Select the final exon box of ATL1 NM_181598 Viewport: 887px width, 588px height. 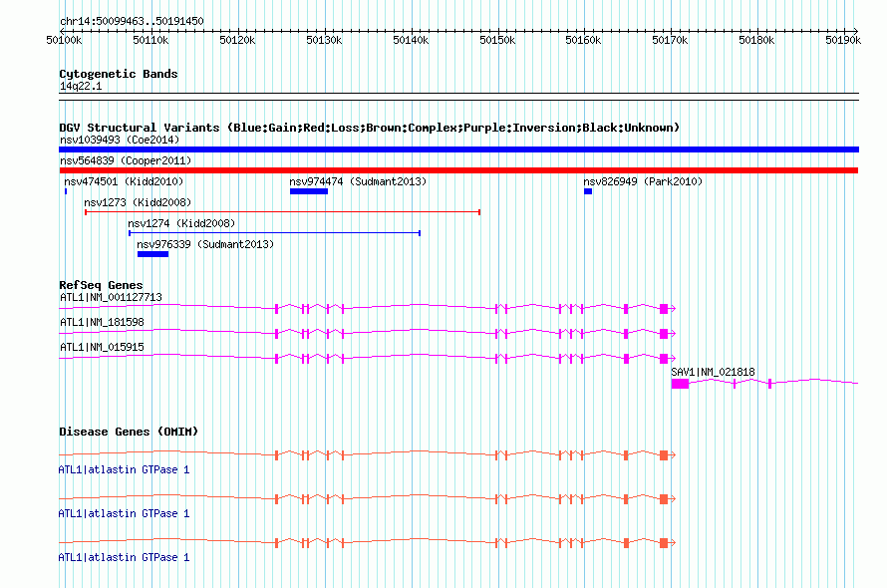664,333
